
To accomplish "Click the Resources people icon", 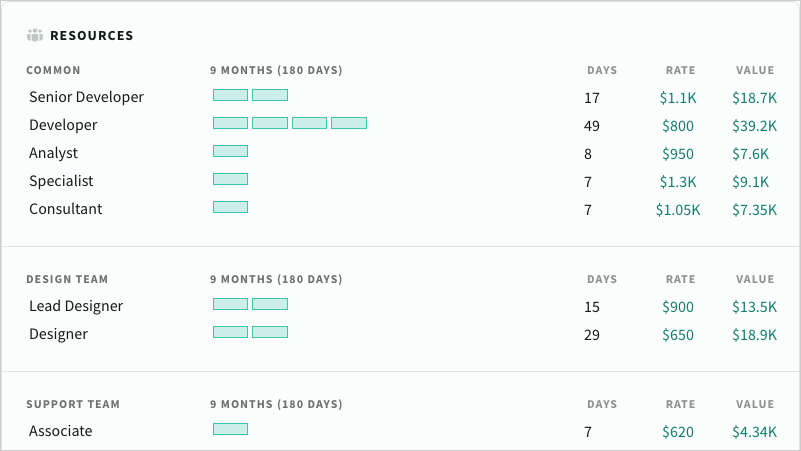I will 35,36.
